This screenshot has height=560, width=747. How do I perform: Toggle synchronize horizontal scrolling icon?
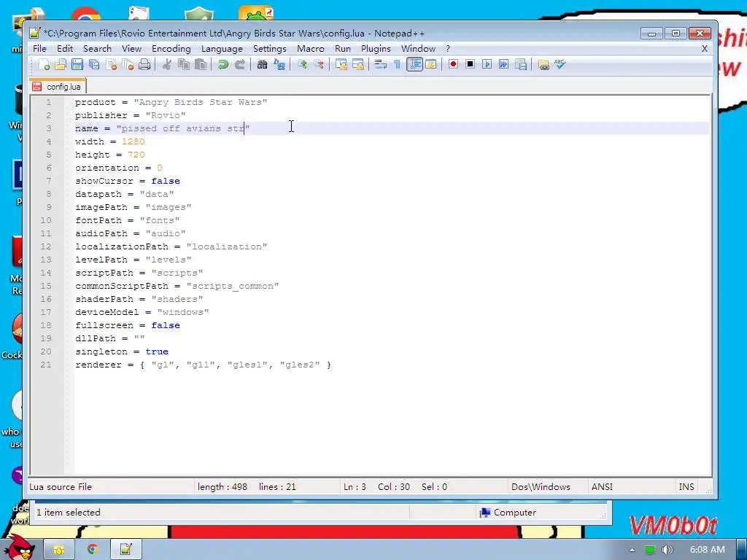pyautogui.click(x=357, y=64)
